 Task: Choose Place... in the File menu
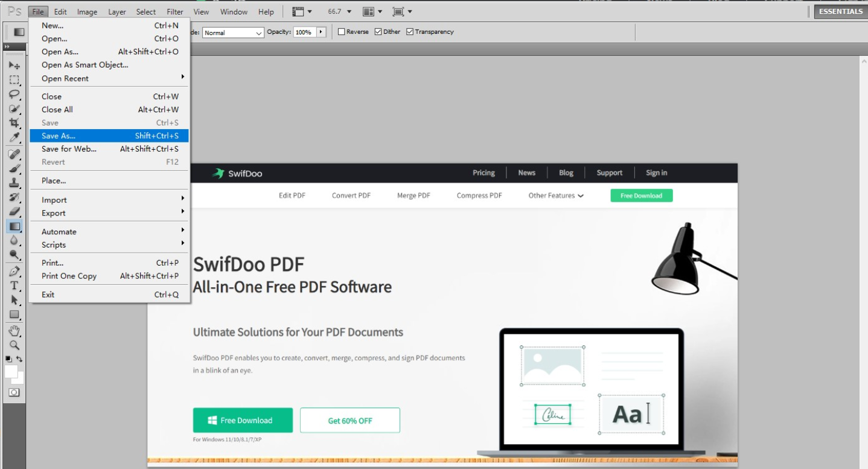[x=110, y=180]
